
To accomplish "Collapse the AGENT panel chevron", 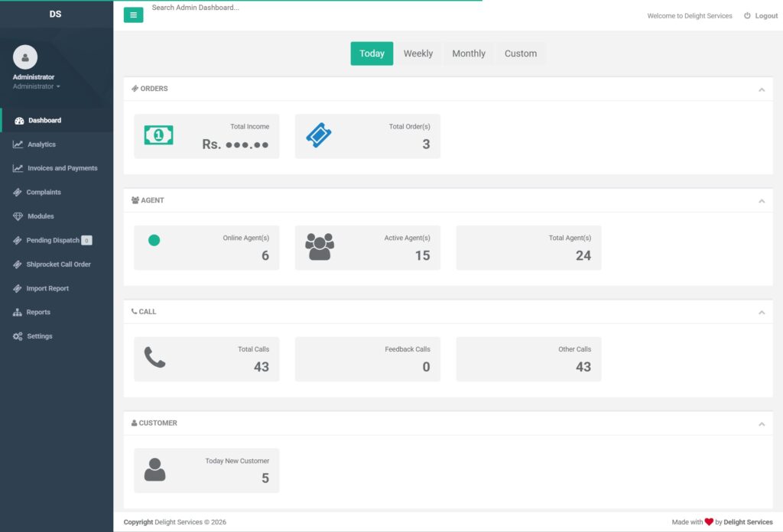I will tap(762, 201).
